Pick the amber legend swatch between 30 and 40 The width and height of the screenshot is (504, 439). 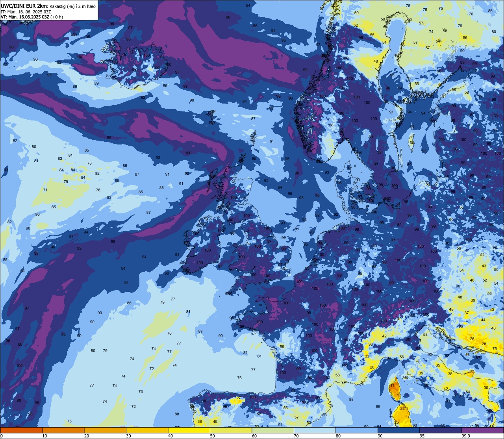(147, 430)
